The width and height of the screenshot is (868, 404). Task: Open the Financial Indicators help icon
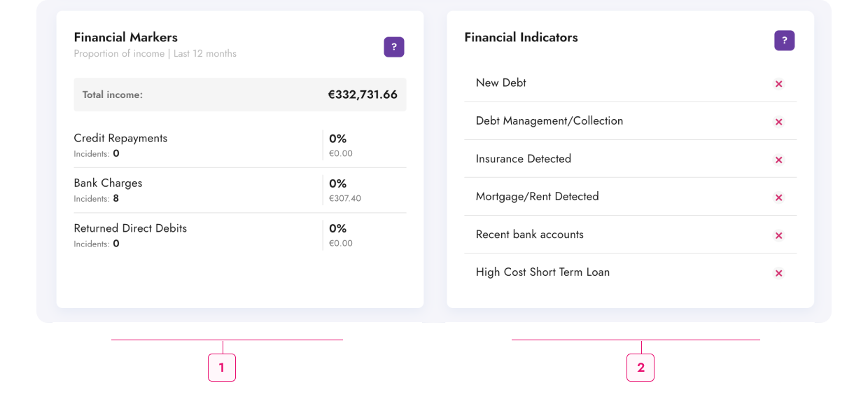coord(785,41)
